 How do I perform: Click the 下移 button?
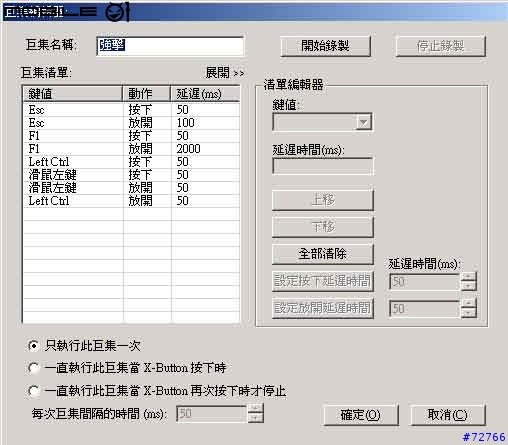click(x=323, y=227)
